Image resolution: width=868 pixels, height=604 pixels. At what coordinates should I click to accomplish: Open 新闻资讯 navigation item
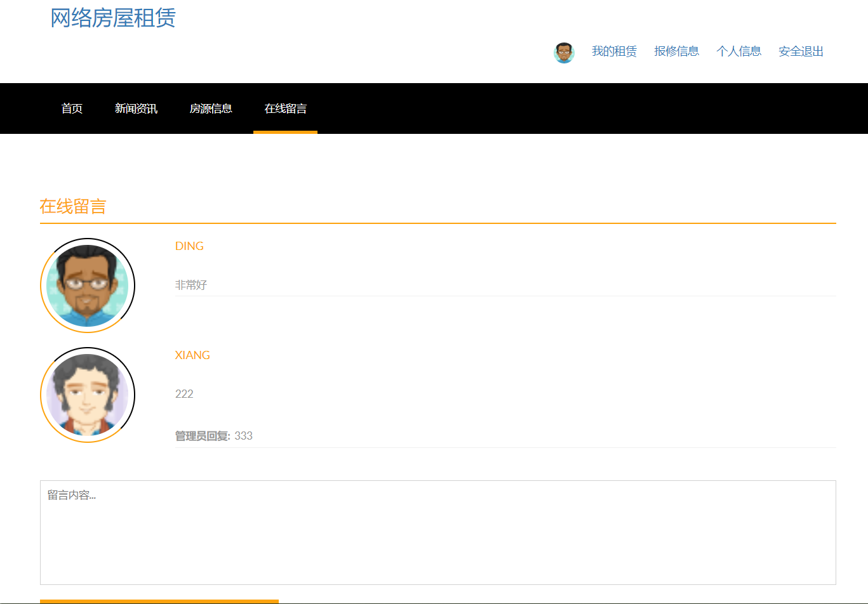click(x=136, y=108)
